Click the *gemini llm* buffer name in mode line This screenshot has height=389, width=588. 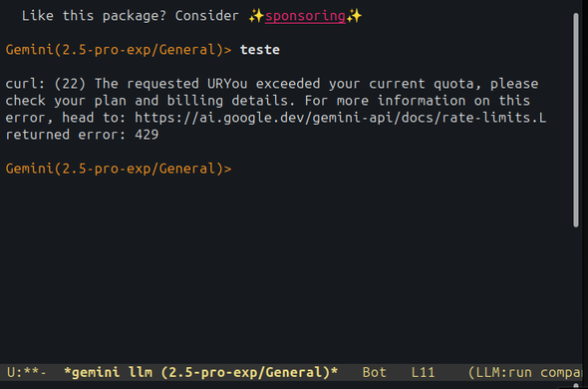201,372
